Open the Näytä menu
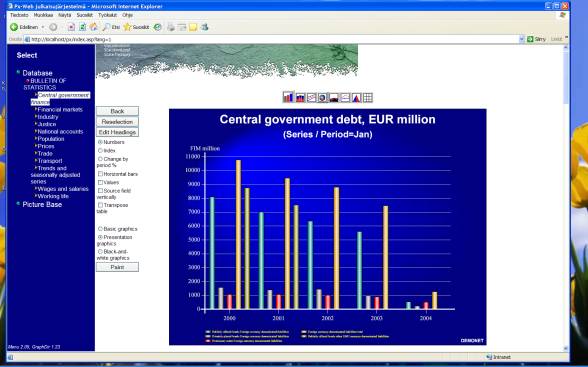 click(64, 15)
